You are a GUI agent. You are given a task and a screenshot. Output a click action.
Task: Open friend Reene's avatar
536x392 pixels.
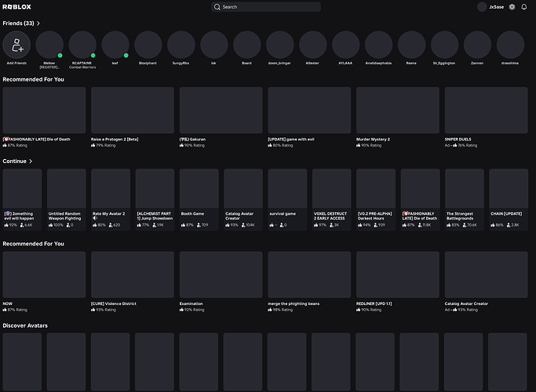coord(411,45)
